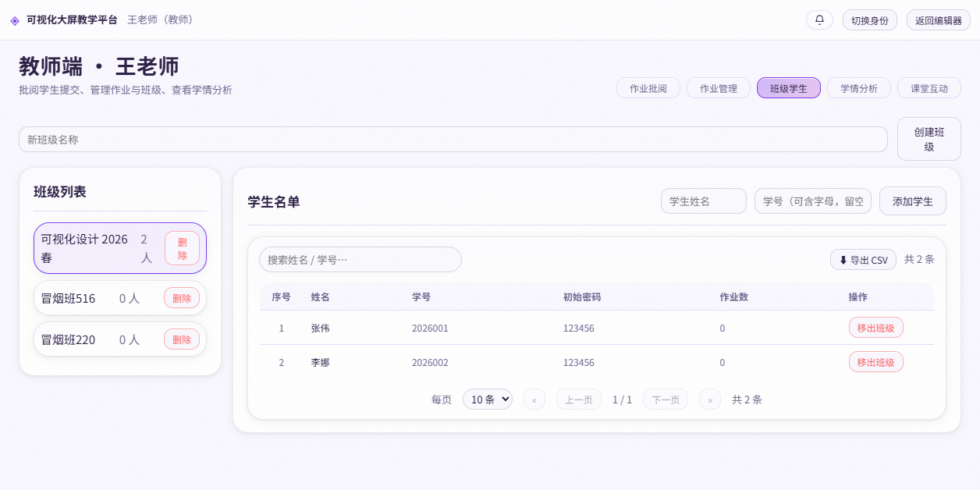Image resolution: width=980 pixels, height=490 pixels.
Task: Delete the 可视化设计 2026 春 class
Action: point(182,248)
